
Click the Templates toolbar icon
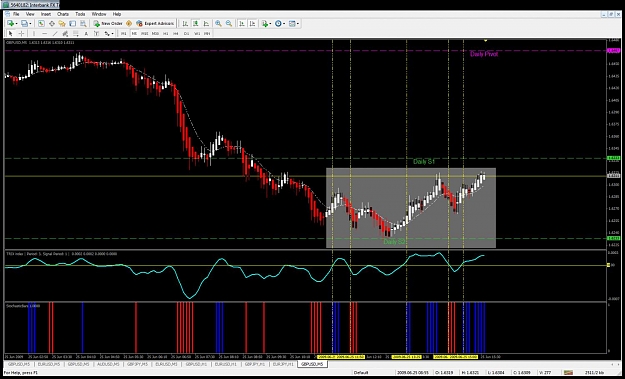pyautogui.click(x=292, y=24)
